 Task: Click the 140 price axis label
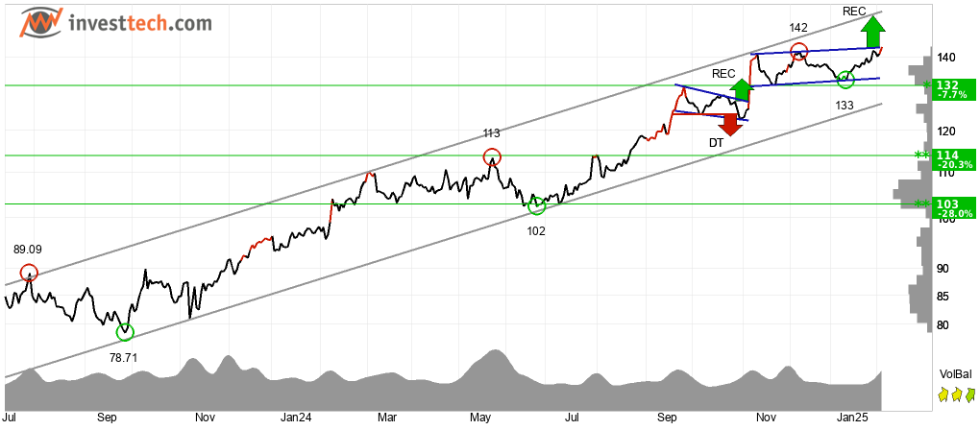pos(945,58)
